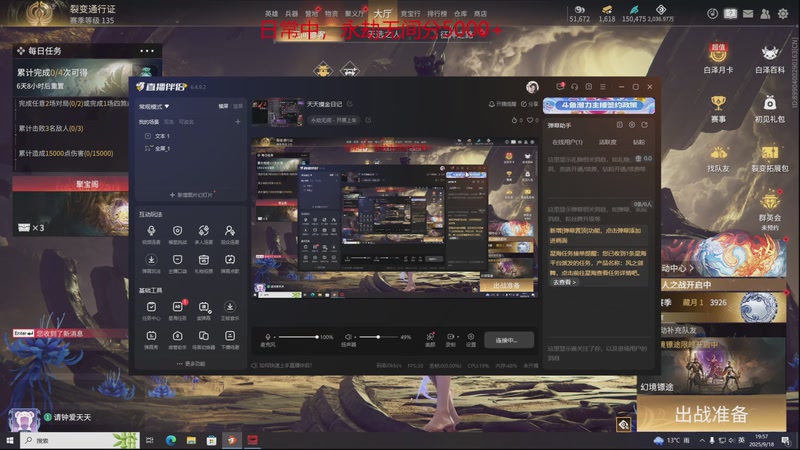Viewport: 800px width, 450px height.
Task: Click the 弹幕点歌 danmaku song request icon
Action: coord(230,260)
